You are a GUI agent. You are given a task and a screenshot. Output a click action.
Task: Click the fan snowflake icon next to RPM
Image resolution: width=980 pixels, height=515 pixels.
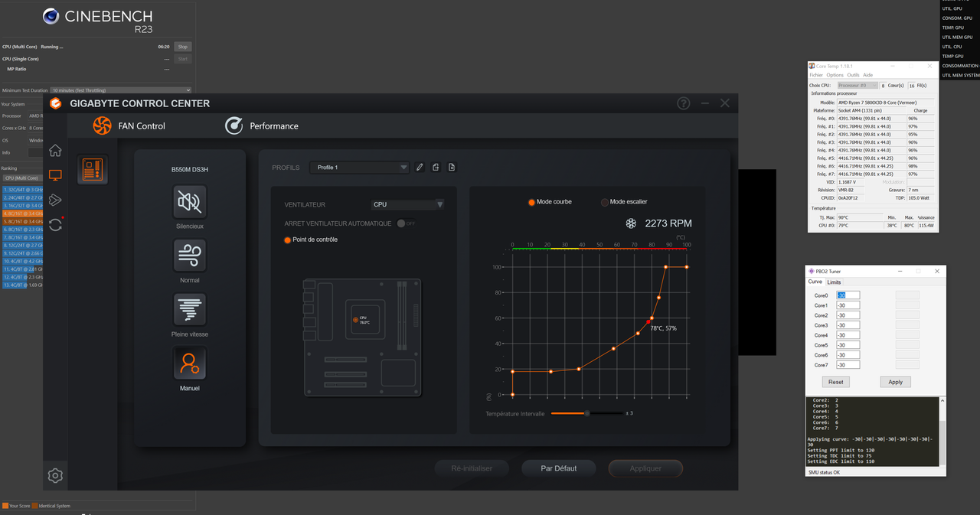pyautogui.click(x=632, y=223)
